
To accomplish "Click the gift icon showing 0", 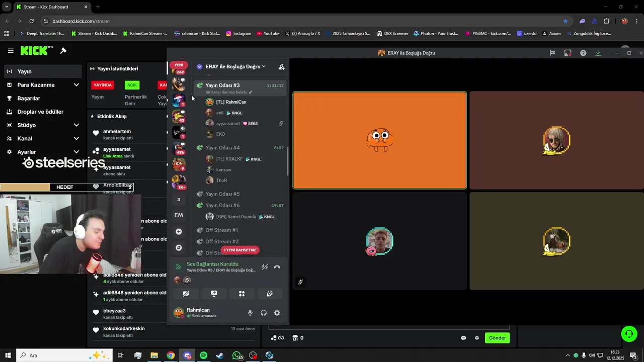I will tap(298, 338).
